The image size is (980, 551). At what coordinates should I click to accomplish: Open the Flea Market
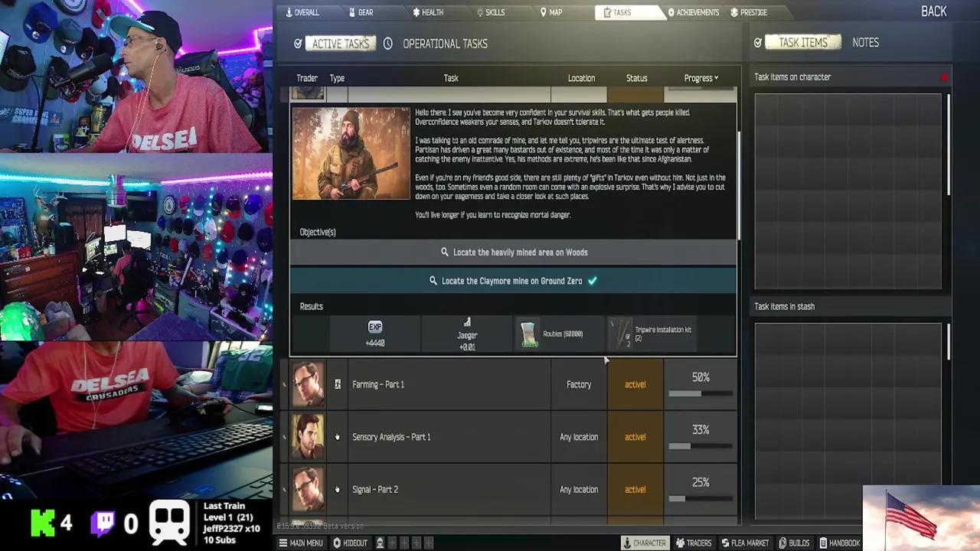(745, 543)
